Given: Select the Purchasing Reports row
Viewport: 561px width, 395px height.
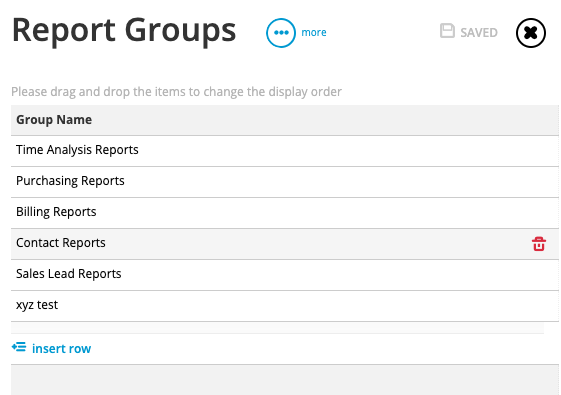Looking at the screenshot, I should [285, 182].
